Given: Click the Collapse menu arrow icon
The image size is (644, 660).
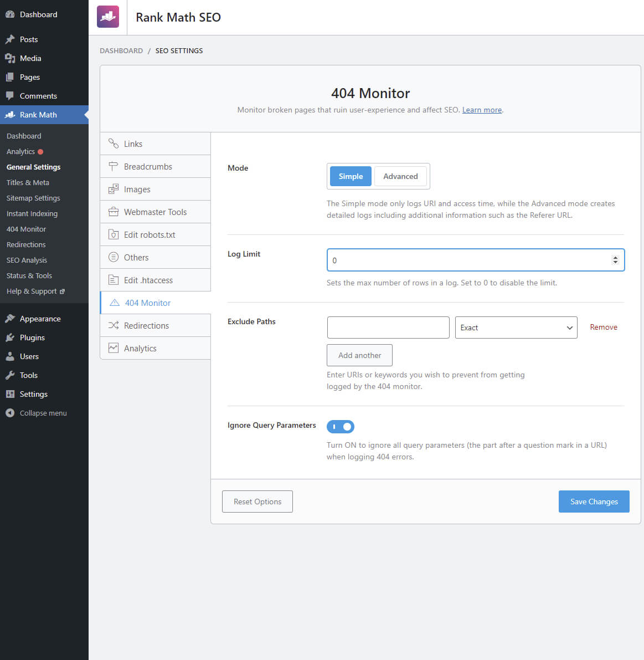Looking at the screenshot, I should point(10,413).
